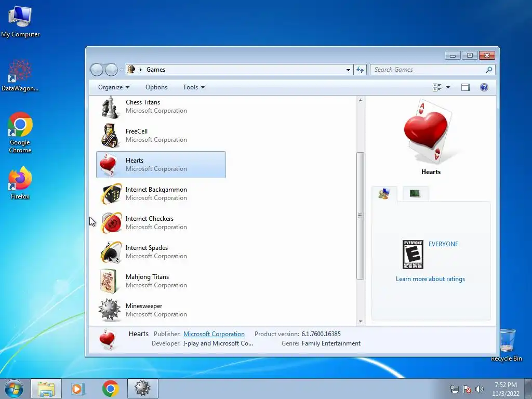Viewport: 532px width, 399px height.
Task: Click the Games folder icon in address bar
Action: point(131,69)
